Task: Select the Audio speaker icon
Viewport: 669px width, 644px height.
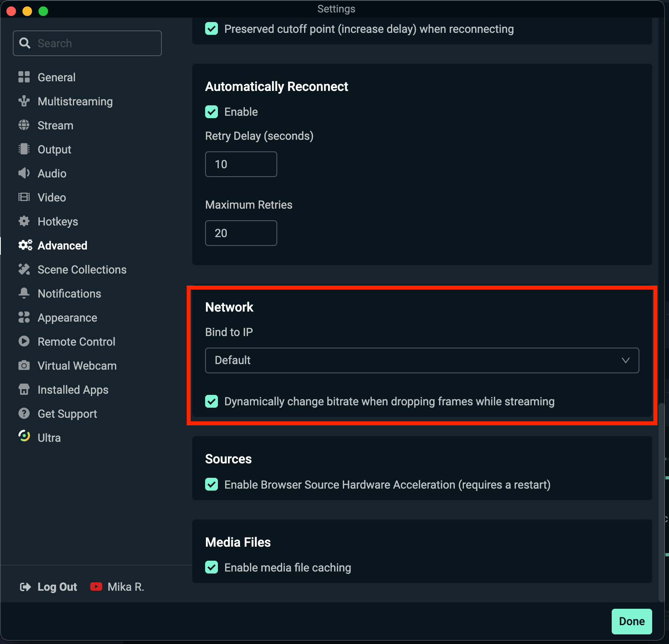Action: [x=24, y=173]
